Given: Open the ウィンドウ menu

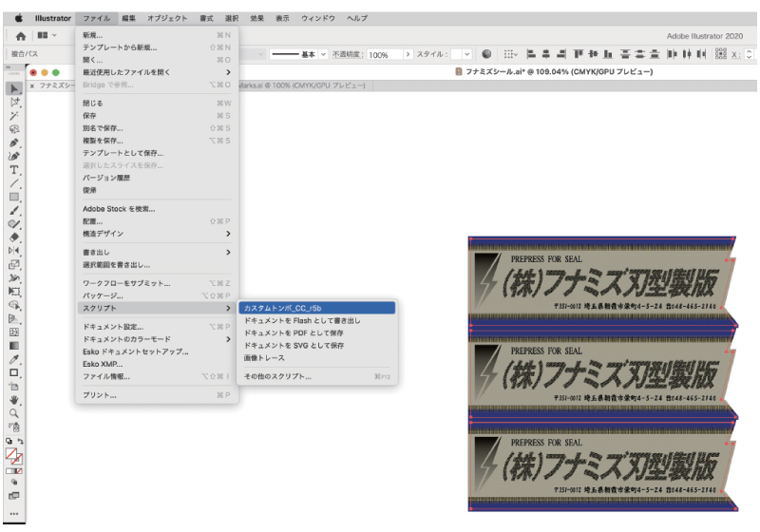Looking at the screenshot, I should click(318, 18).
